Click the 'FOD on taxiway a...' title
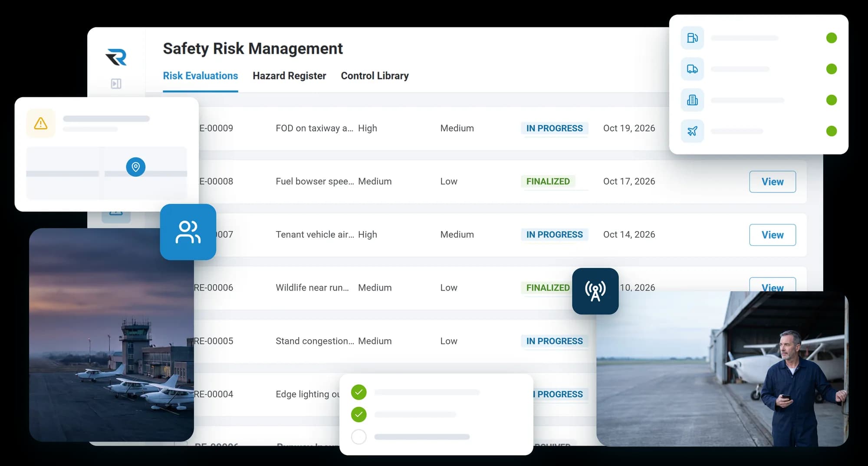Image resolution: width=868 pixels, height=466 pixels. pos(314,128)
